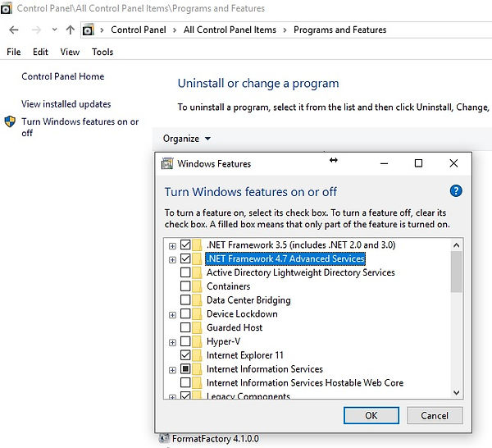Uncheck the Internet Explorer 11 checkbox

coord(185,355)
